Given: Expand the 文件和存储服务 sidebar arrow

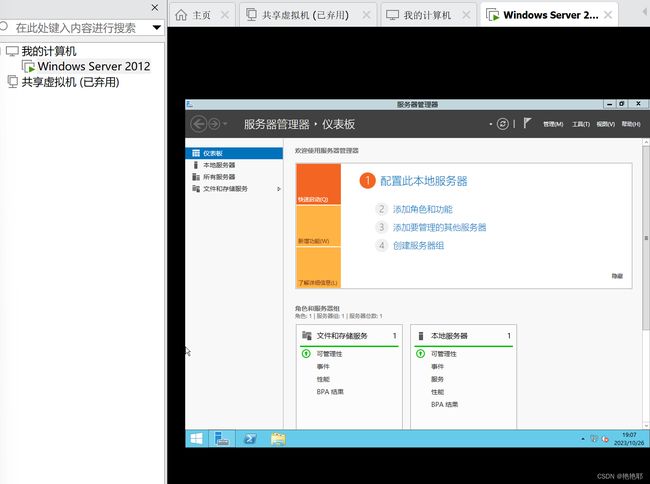Looking at the screenshot, I should point(279,189).
